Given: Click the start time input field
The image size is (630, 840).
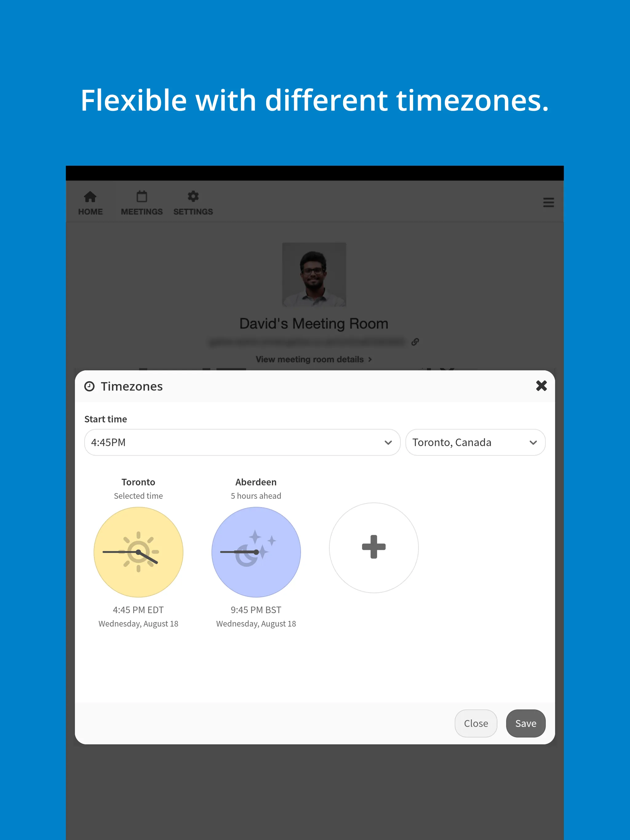Looking at the screenshot, I should [x=240, y=442].
